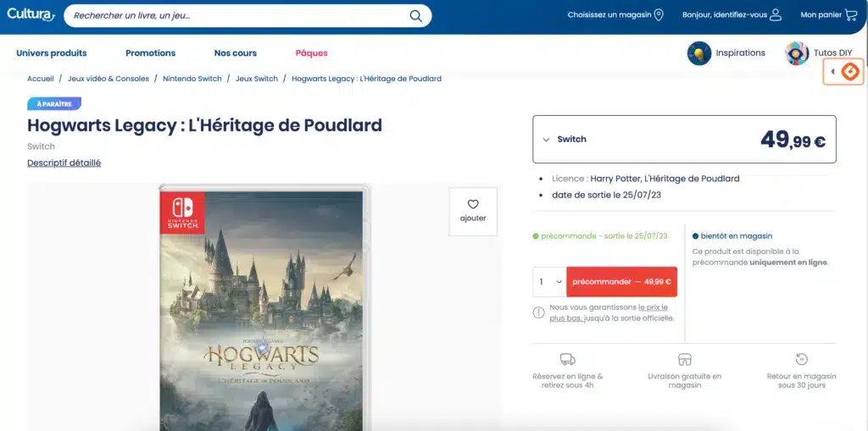868x431 pixels.
Task: Go to Nos cours section
Action: coord(236,53)
